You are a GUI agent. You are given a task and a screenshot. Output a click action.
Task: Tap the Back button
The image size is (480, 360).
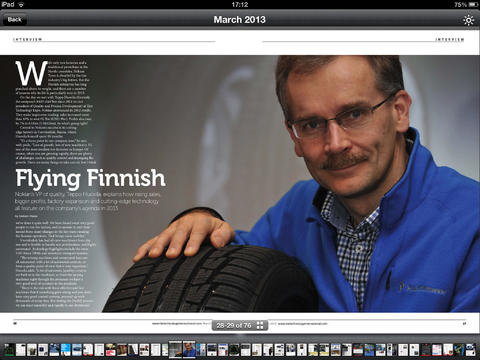point(14,20)
